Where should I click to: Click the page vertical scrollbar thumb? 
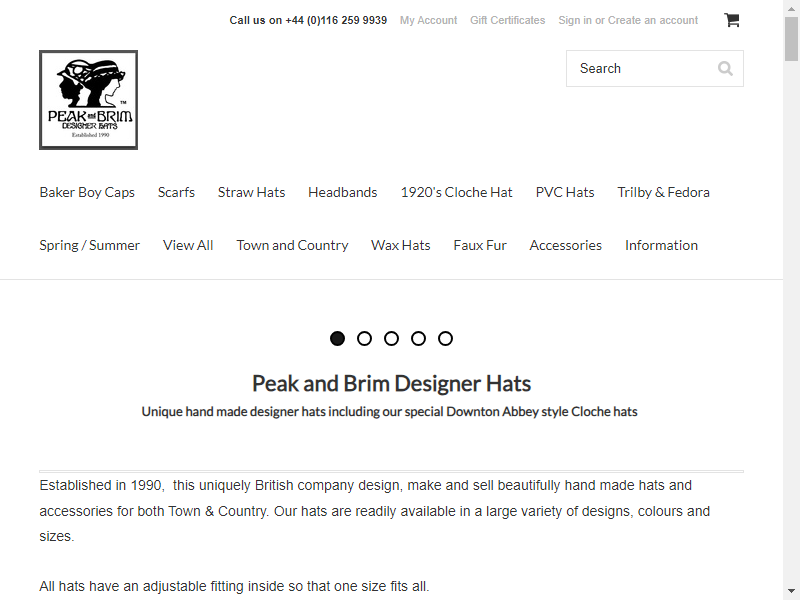pyautogui.click(x=791, y=39)
